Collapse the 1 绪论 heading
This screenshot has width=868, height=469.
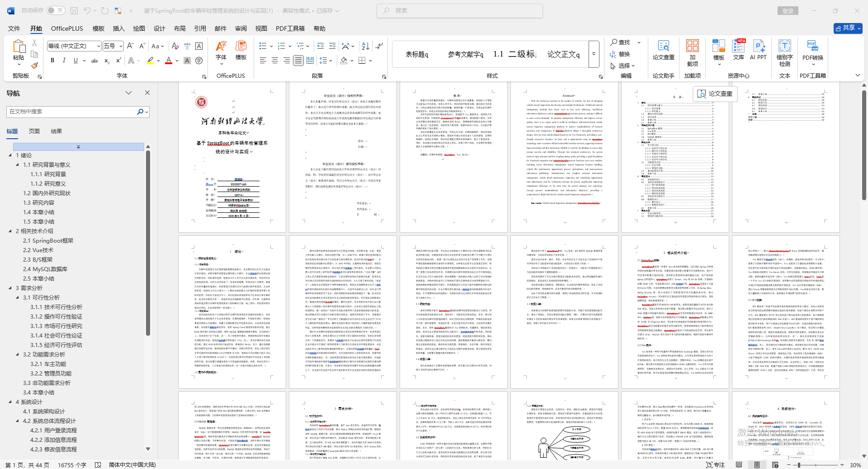point(10,155)
